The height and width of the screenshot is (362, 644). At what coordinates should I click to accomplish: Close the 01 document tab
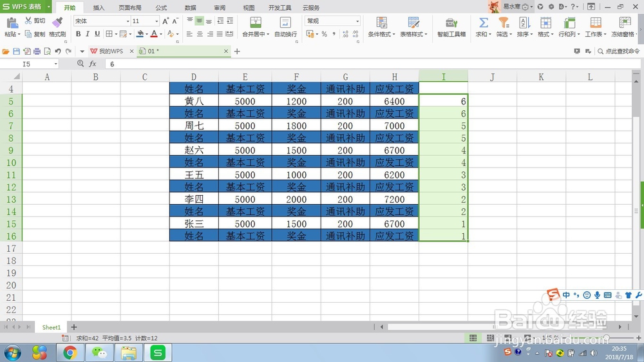point(225,52)
